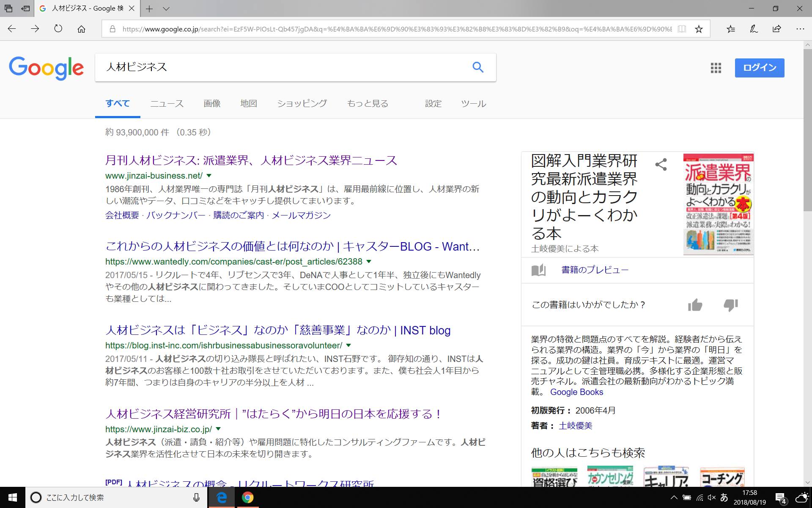The height and width of the screenshot is (508, 812).
Task: Click the Cortana microphone icon
Action: (x=196, y=497)
